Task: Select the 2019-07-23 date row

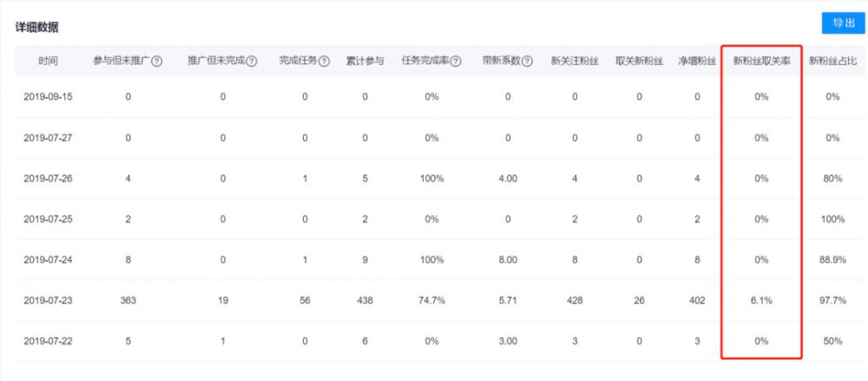Action: pos(48,300)
